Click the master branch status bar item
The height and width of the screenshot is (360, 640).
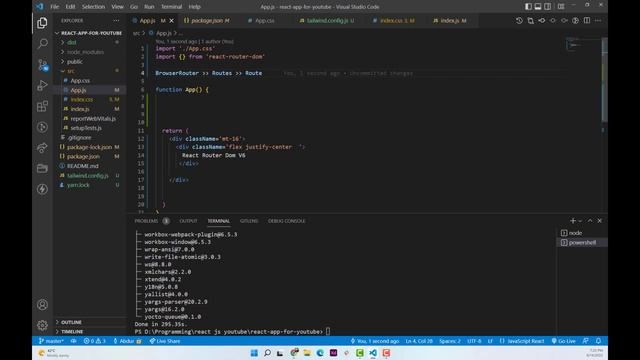coord(51,341)
